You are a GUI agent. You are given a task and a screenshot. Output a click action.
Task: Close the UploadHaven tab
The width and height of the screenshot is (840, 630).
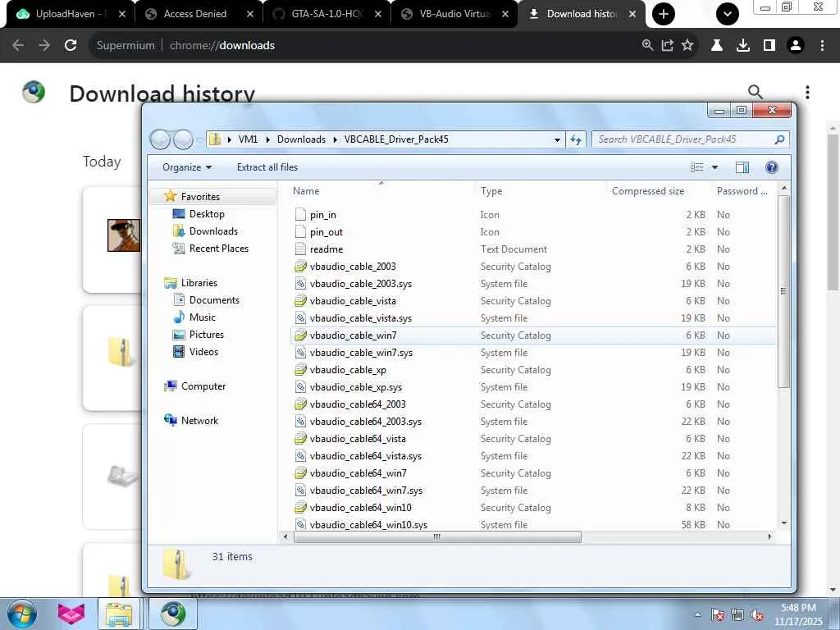tap(122, 14)
